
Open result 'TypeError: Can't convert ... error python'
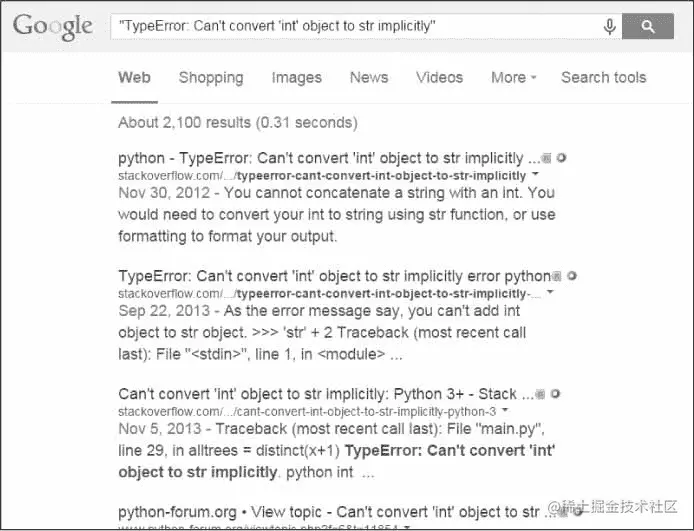click(x=334, y=276)
